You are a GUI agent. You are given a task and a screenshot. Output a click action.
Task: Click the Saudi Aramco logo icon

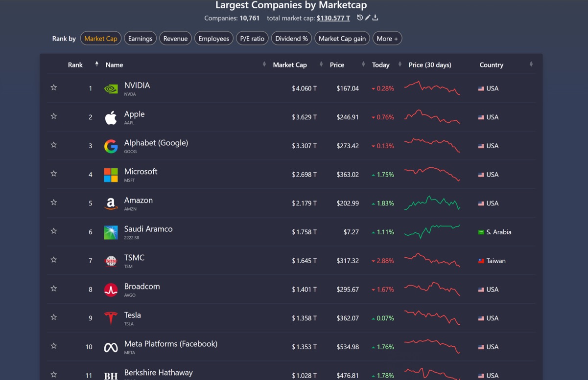coord(111,232)
